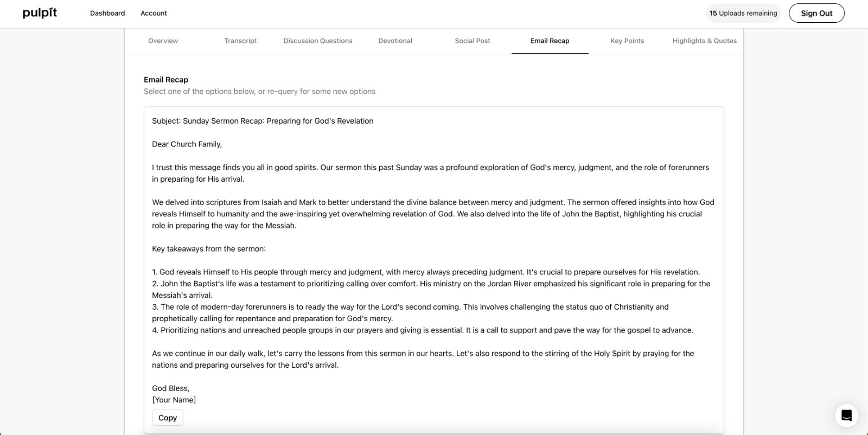Select the Email Recap tab

pyautogui.click(x=550, y=41)
